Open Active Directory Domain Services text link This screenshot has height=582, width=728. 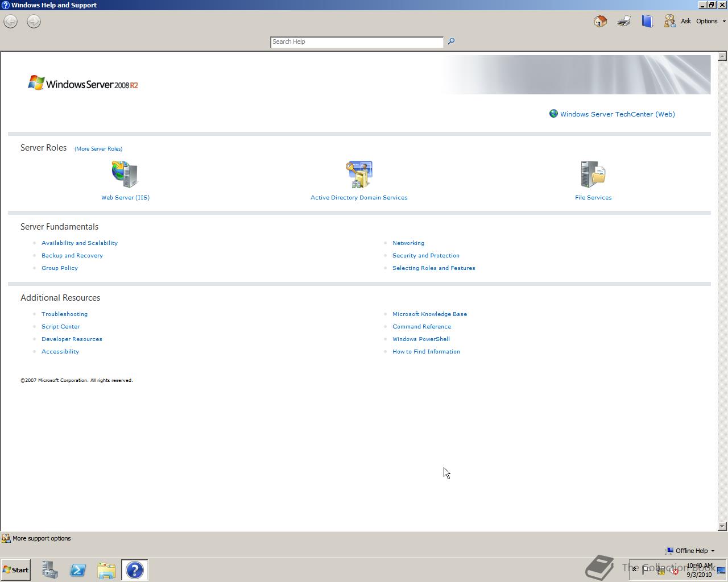pos(359,198)
